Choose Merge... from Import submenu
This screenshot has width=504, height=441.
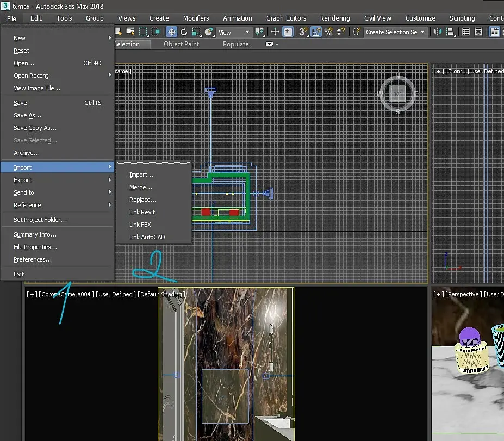point(141,187)
